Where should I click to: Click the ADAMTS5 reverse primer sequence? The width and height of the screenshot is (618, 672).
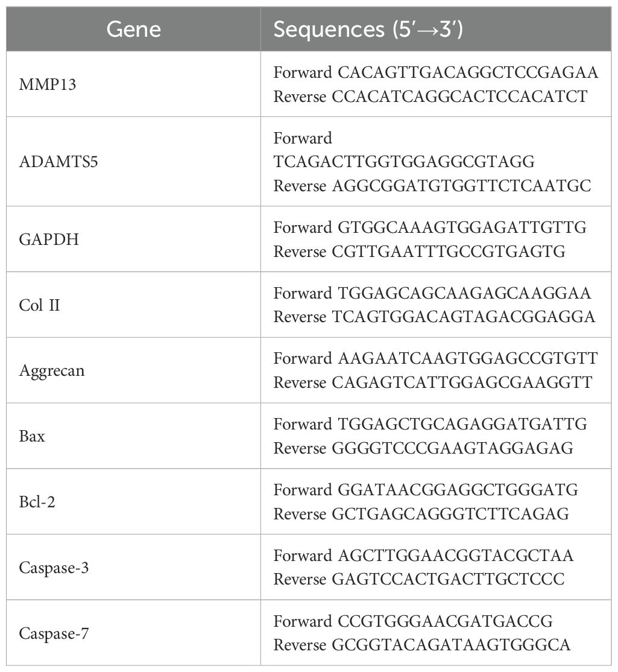click(461, 186)
